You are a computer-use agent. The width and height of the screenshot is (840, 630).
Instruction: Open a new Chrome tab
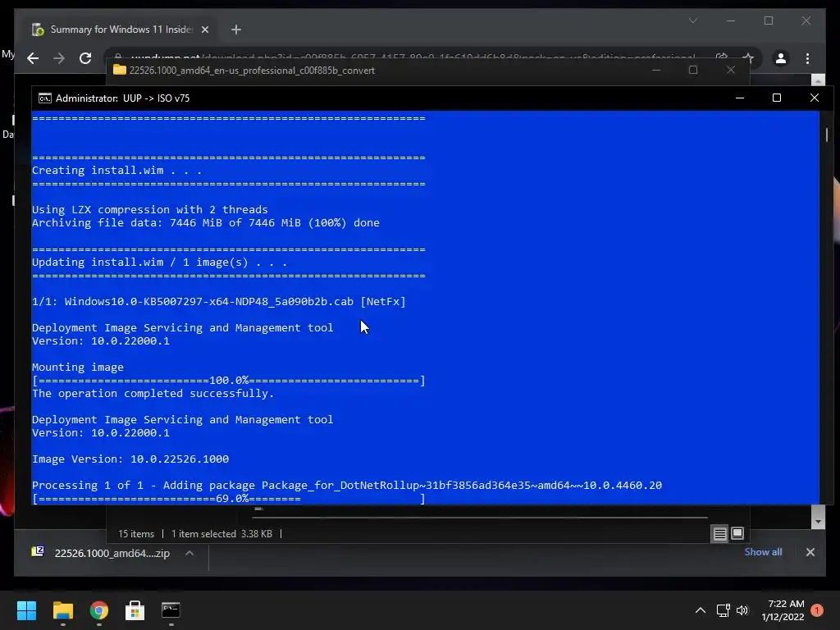[236, 30]
